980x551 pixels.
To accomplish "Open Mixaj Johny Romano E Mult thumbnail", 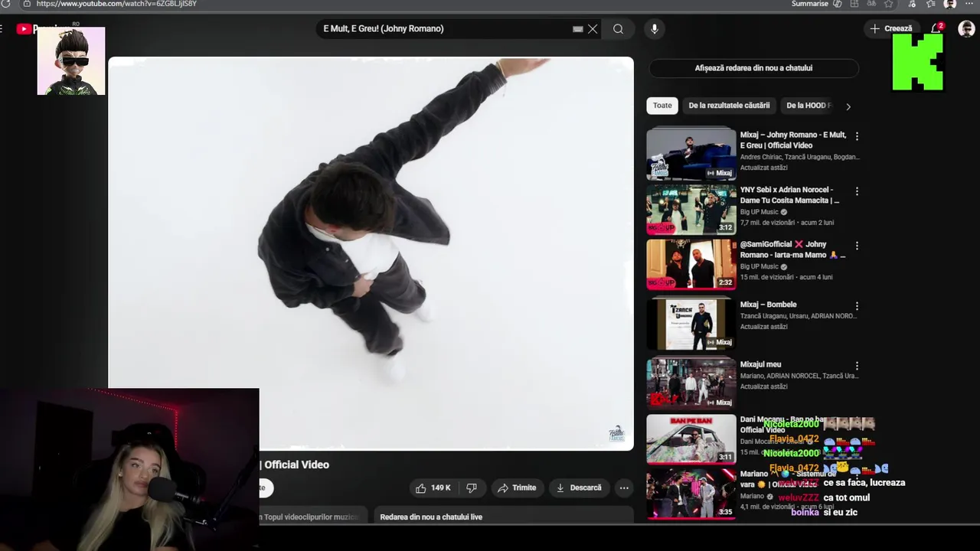I will coord(691,153).
